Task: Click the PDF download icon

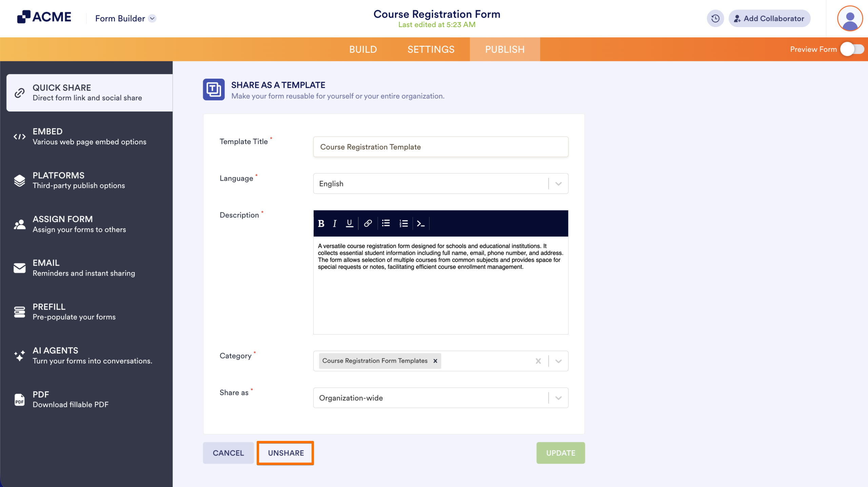Action: (19, 399)
